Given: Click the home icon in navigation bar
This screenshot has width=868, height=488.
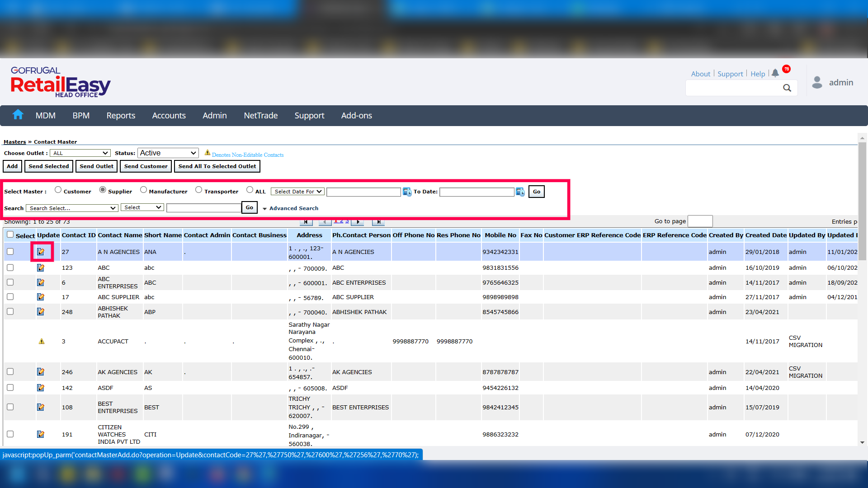Looking at the screenshot, I should tap(18, 115).
